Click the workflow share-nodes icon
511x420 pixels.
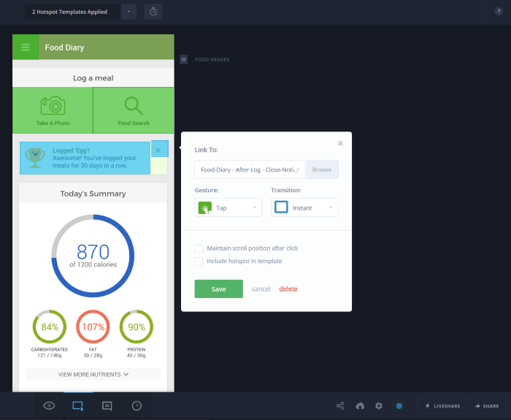(340, 405)
